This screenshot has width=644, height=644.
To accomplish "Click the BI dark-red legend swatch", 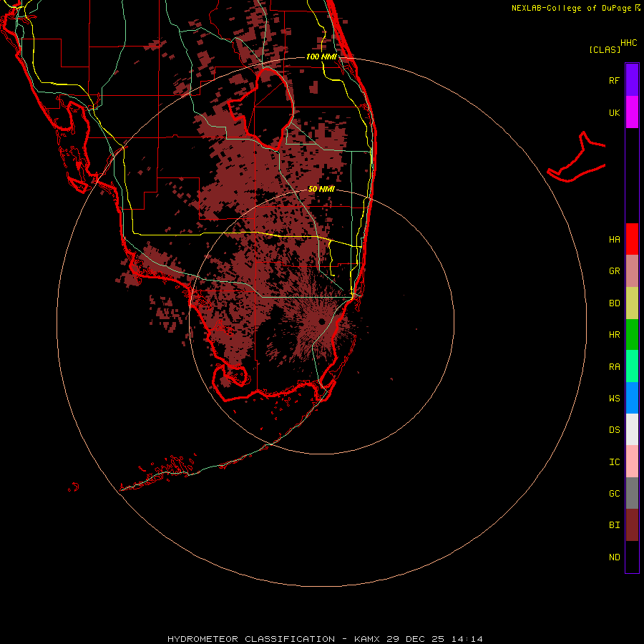I will click(632, 525).
